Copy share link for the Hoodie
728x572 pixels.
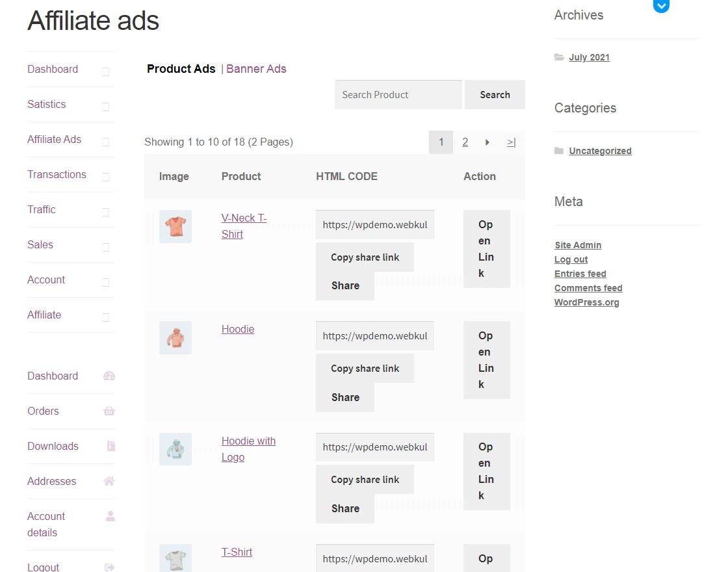(x=365, y=369)
